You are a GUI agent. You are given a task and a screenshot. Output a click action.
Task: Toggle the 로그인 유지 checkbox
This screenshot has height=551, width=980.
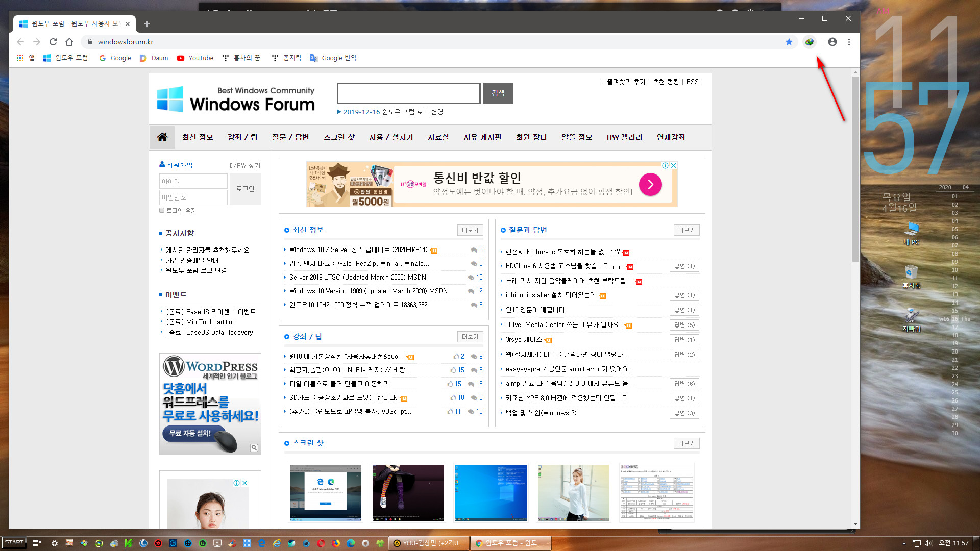tap(162, 210)
